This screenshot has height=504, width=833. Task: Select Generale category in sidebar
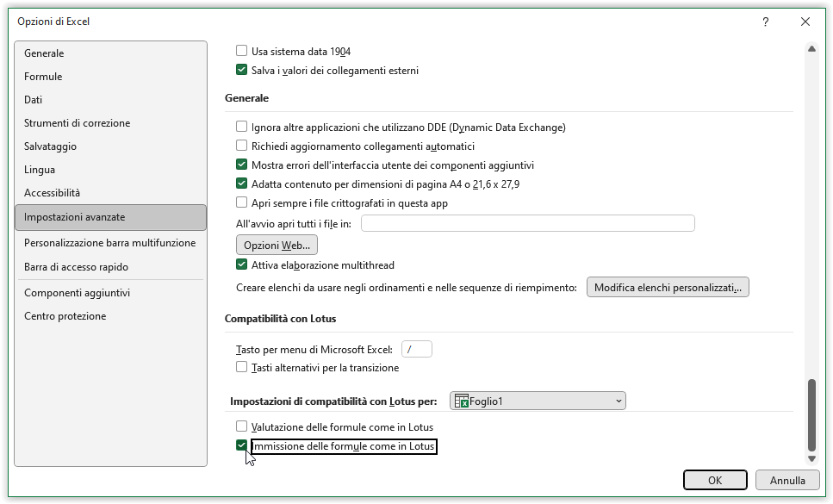pyautogui.click(x=110, y=53)
